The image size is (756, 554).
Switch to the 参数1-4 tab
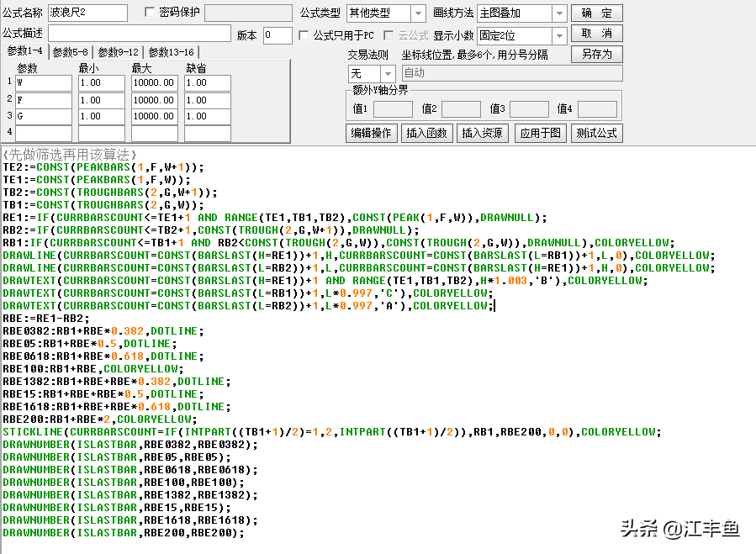[x=25, y=51]
